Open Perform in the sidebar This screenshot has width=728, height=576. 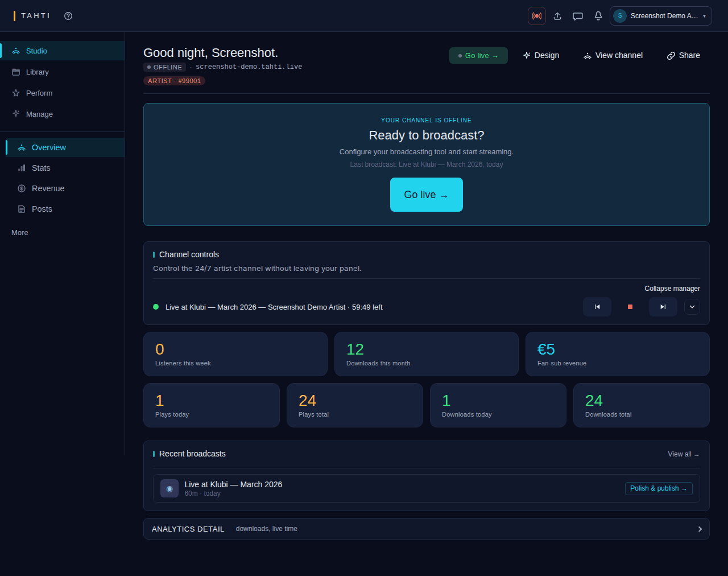63,93
